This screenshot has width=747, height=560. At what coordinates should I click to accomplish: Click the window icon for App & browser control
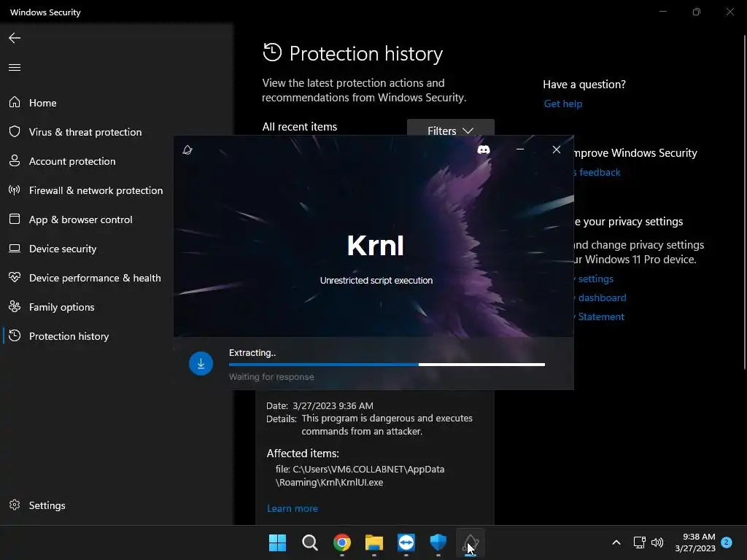[15, 219]
